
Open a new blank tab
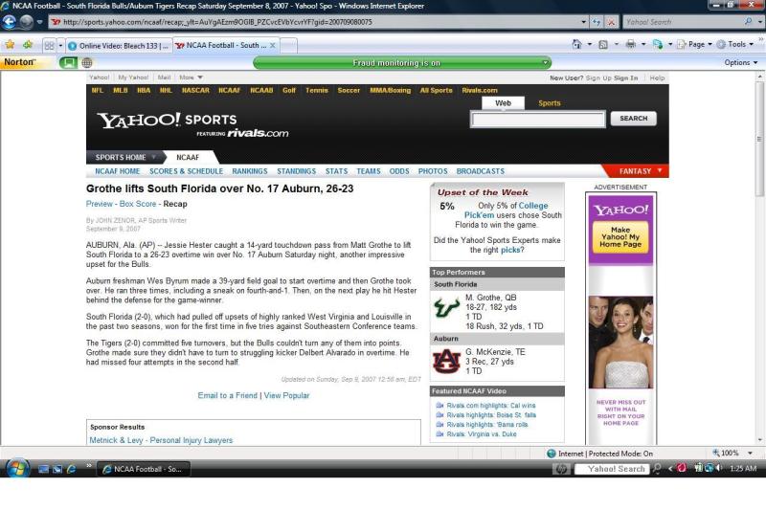pyautogui.click(x=288, y=45)
